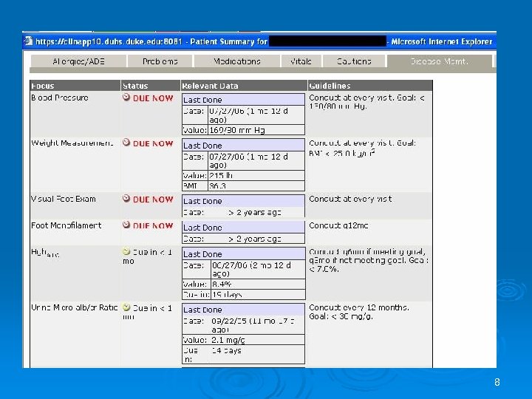The height and width of the screenshot is (399, 532).
Task: Click the Status column header
Action: (150, 86)
